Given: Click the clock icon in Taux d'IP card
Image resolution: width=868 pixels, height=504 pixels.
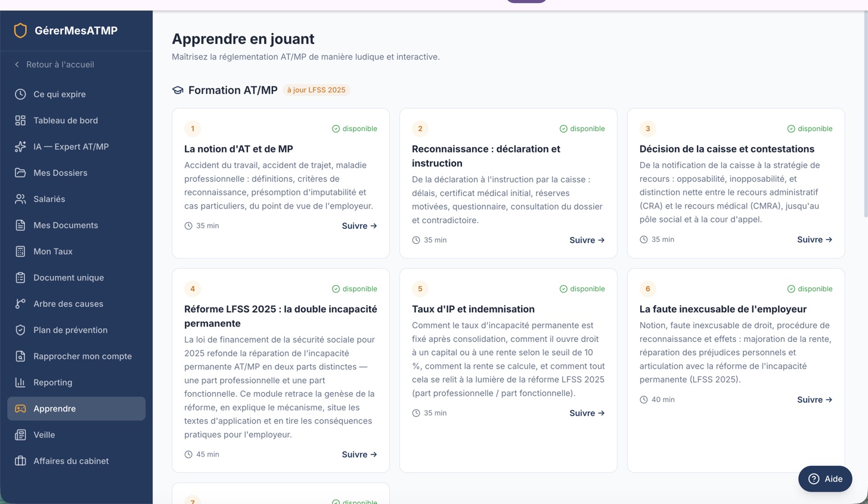Looking at the screenshot, I should click(416, 413).
